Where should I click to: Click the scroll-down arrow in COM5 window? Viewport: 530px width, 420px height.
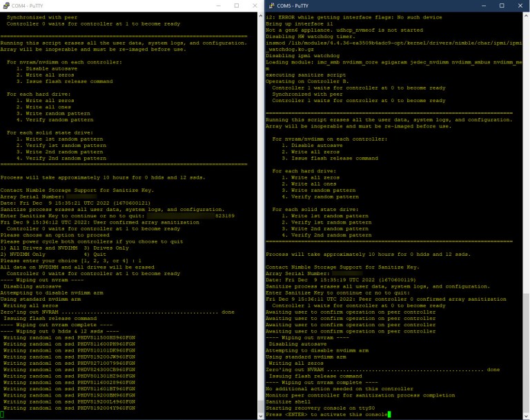tap(526, 416)
